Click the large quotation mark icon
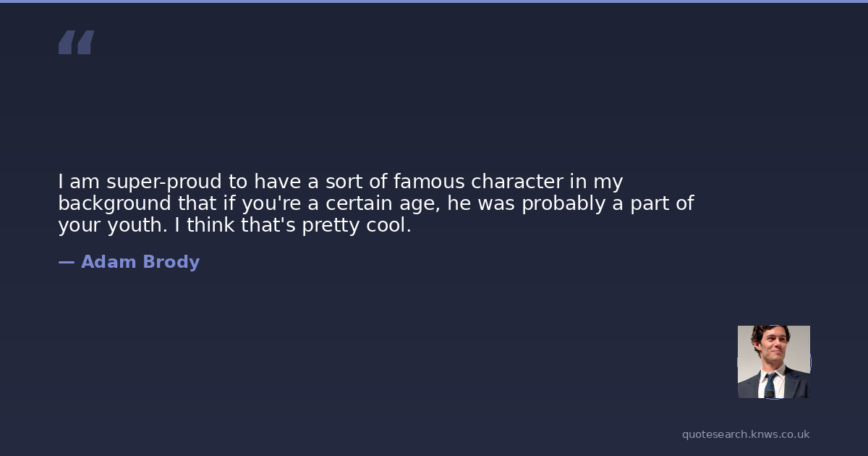 tap(76, 43)
